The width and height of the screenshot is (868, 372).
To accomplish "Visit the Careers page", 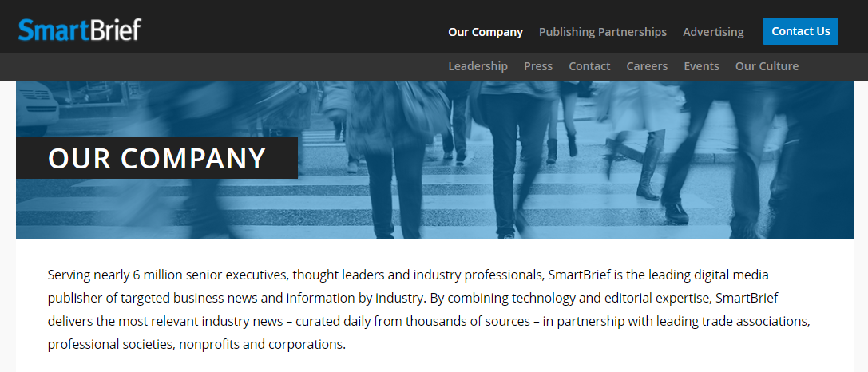I will click(647, 66).
